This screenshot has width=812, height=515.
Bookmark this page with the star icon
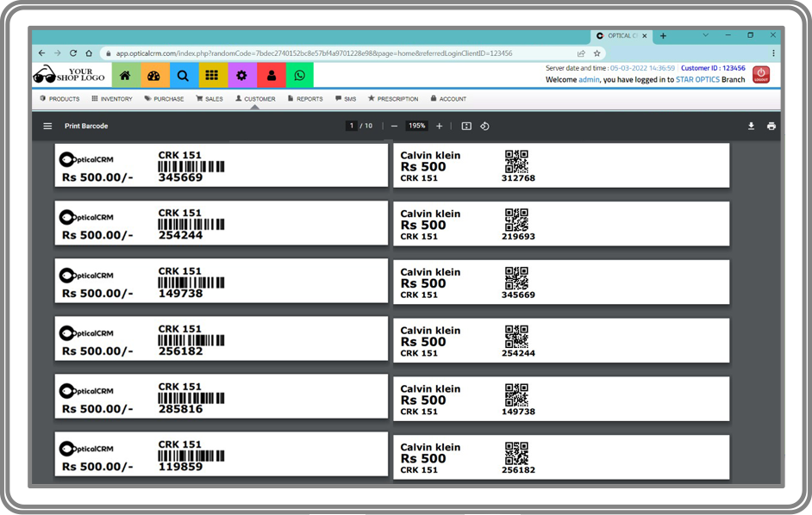point(597,53)
